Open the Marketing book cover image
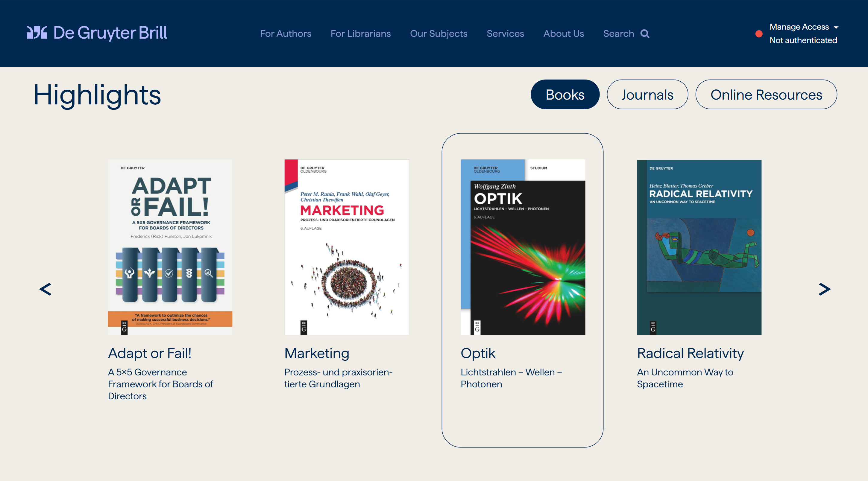868x481 pixels. click(x=346, y=247)
